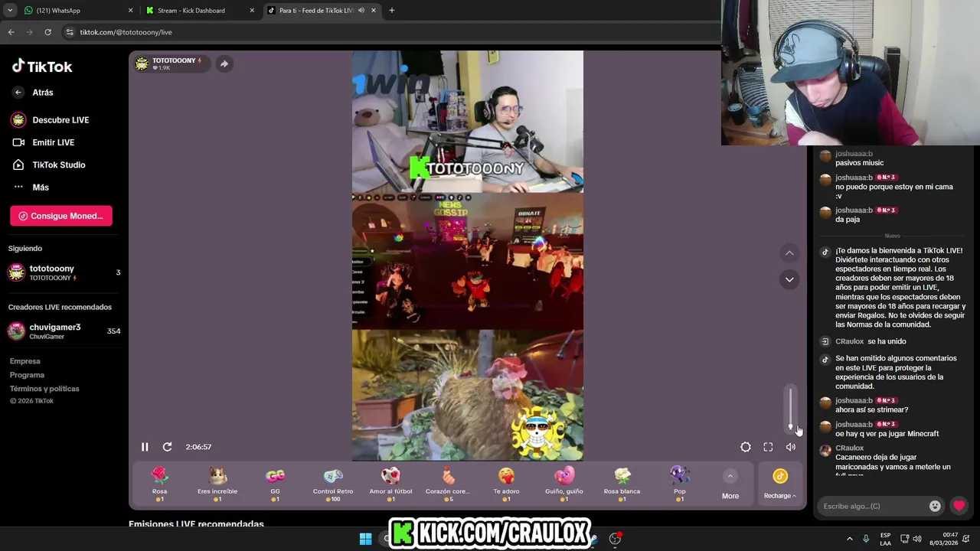Close the Kick Dashboard tab

click(253, 11)
